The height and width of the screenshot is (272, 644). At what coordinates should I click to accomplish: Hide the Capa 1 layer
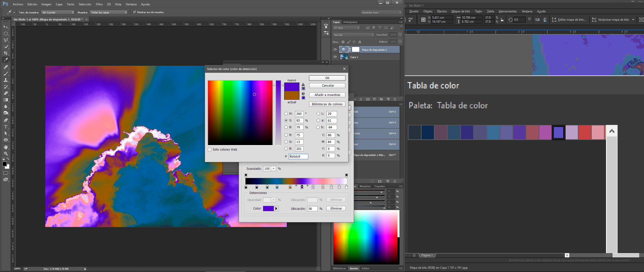pyautogui.click(x=335, y=57)
